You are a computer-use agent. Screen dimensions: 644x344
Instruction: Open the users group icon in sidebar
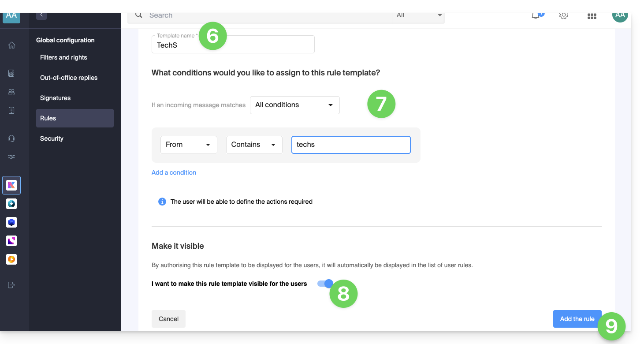click(x=11, y=92)
